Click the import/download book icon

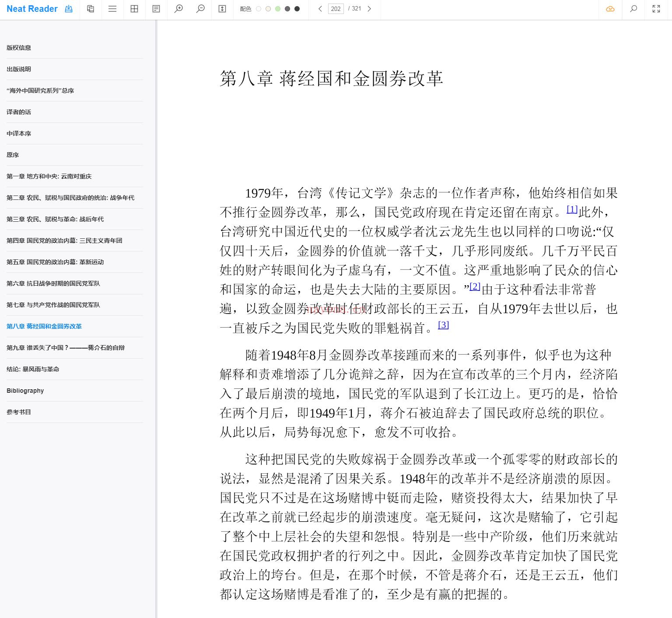(x=69, y=9)
